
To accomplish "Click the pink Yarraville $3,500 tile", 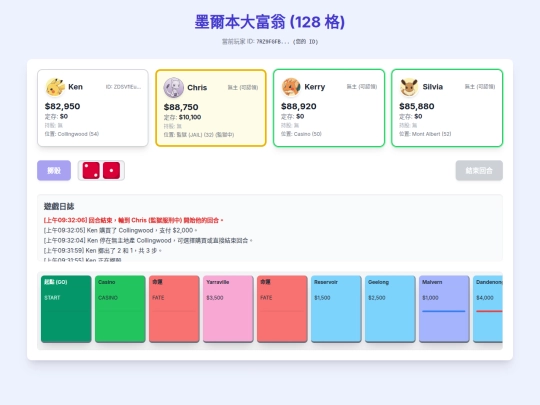I will point(228,309).
